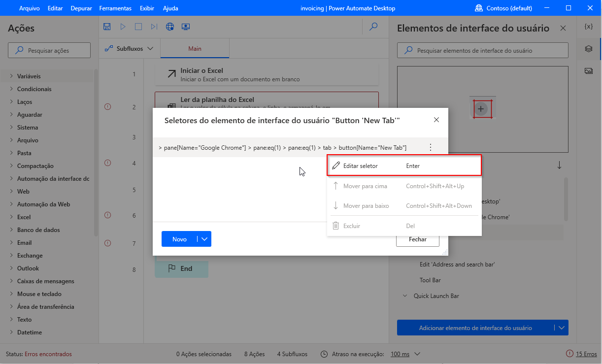Click the Fechar button
The width and height of the screenshot is (602, 364).
click(x=418, y=239)
